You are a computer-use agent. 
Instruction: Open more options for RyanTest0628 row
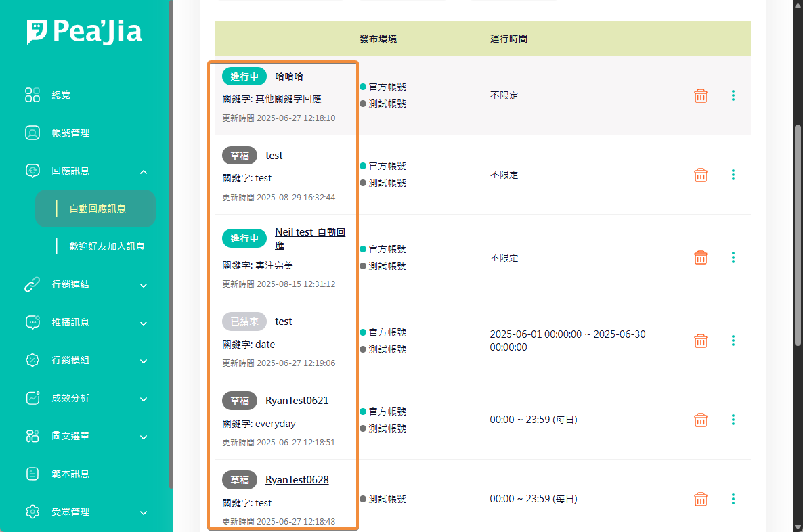pyautogui.click(x=733, y=499)
